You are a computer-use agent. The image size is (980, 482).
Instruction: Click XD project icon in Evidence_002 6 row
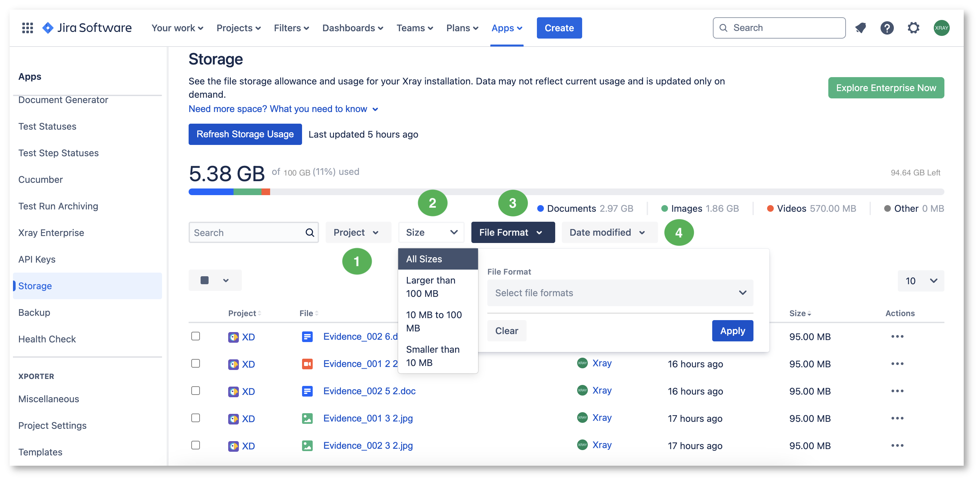click(233, 337)
